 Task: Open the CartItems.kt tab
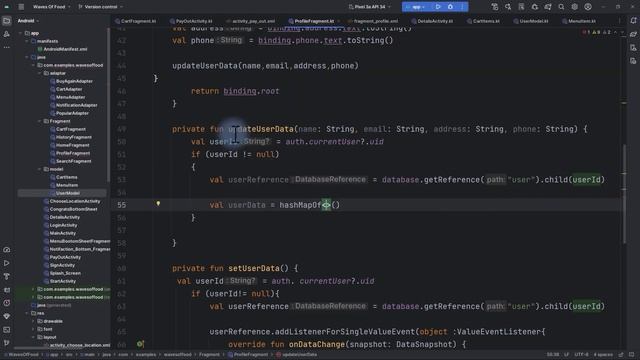pos(483,21)
